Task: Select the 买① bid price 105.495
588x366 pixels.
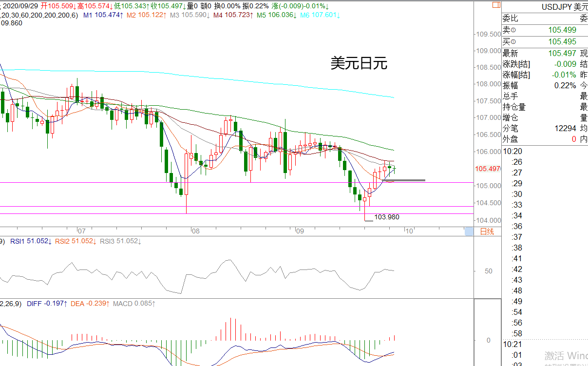Action: (562, 41)
